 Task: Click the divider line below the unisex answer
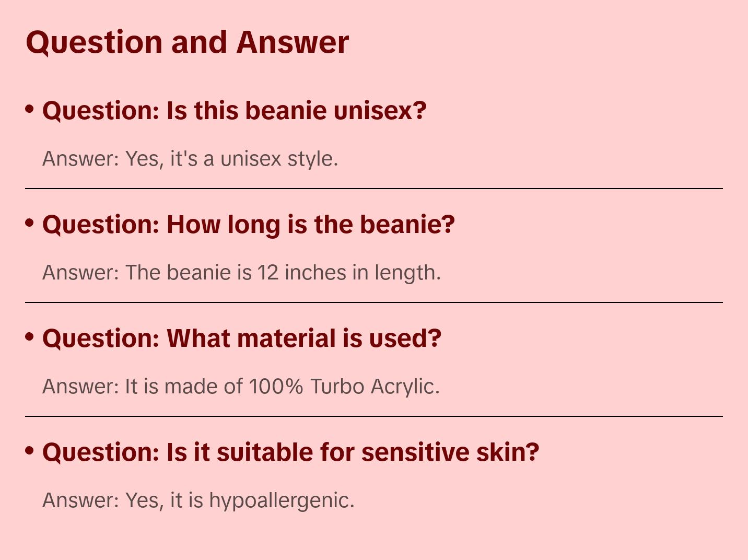[x=373, y=189]
